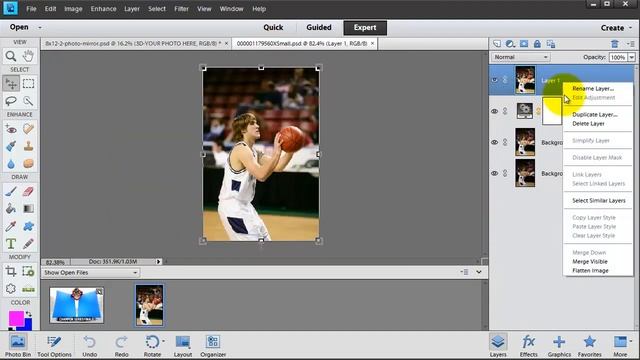Open the Photo Bin options menu

point(464,272)
